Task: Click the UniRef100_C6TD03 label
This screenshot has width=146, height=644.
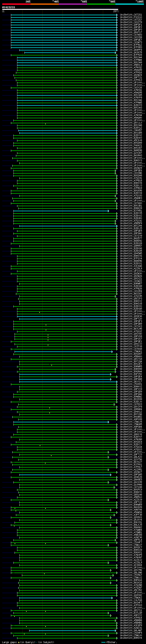Action: pos(131,404)
